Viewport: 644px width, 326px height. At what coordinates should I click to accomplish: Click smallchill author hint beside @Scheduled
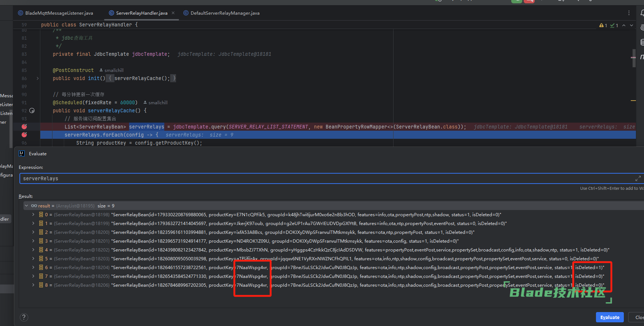pos(155,102)
